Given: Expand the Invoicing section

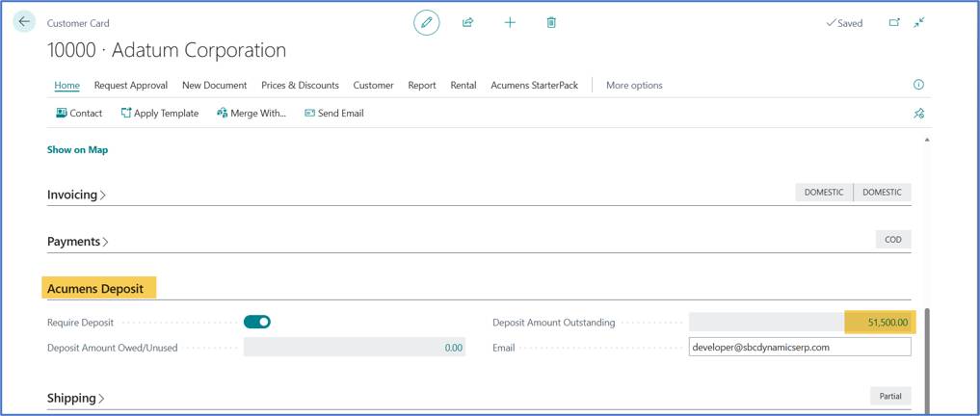Looking at the screenshot, I should point(76,195).
